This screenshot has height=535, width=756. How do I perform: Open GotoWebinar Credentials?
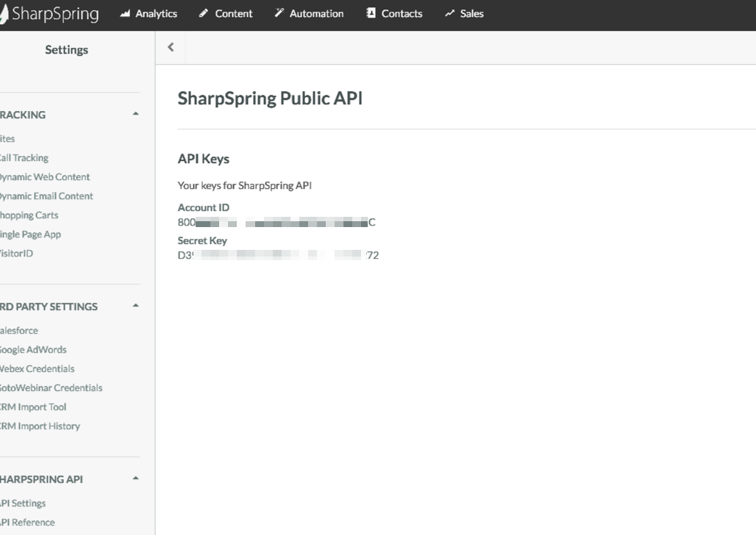click(x=51, y=388)
